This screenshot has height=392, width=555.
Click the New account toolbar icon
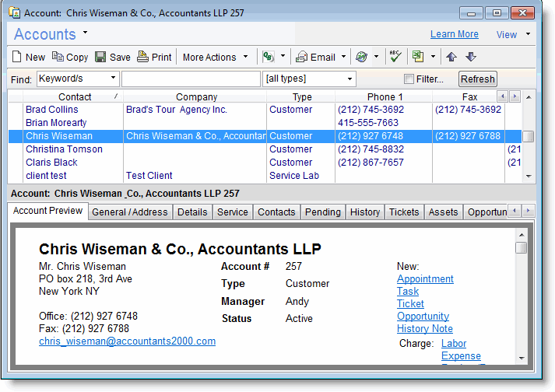tap(17, 57)
